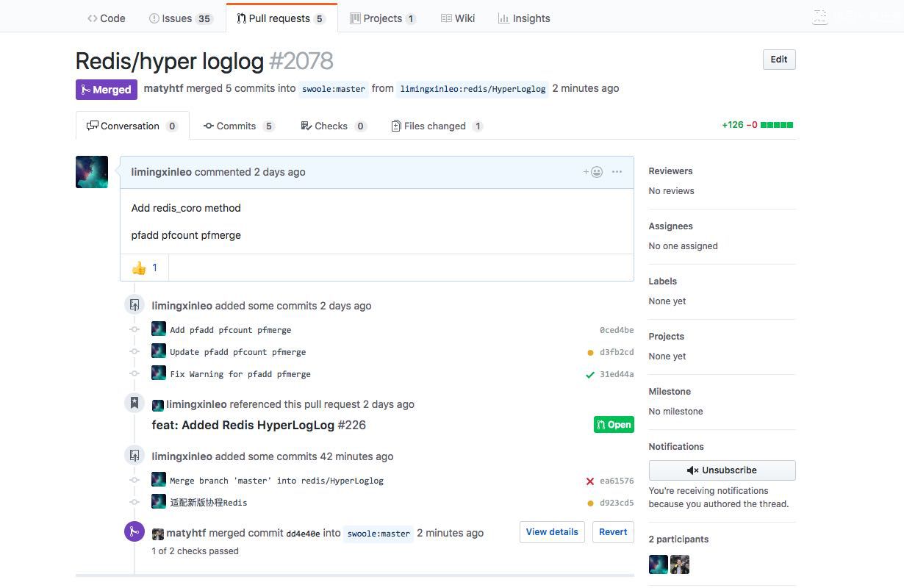Select '1 of 2 checks passed' text

(195, 551)
